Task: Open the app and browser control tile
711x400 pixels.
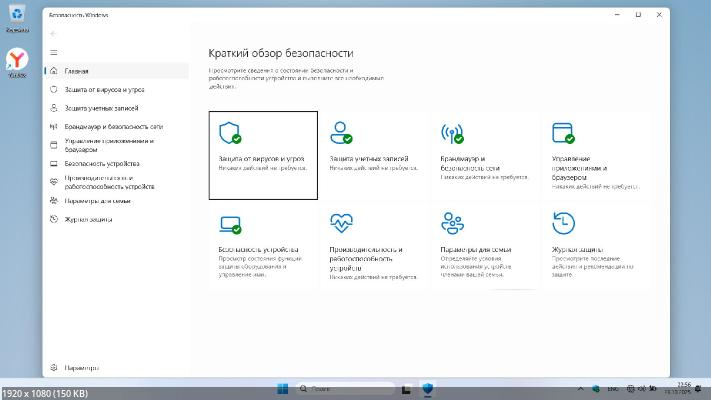Action: [x=564, y=133]
